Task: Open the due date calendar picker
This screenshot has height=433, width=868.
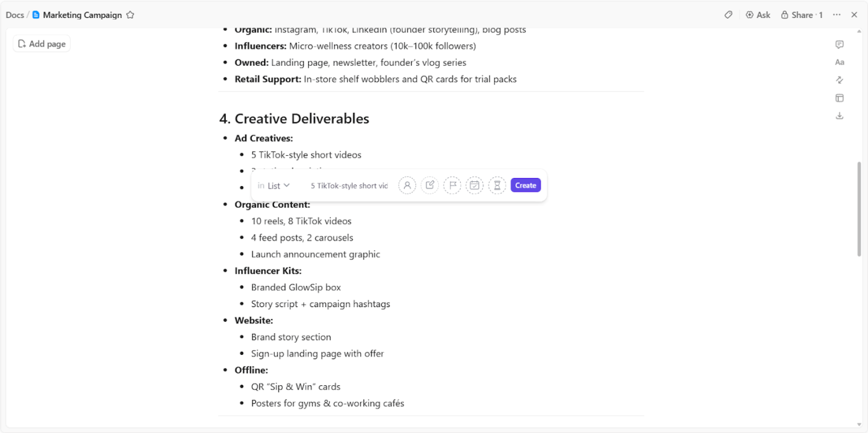Action: point(474,185)
